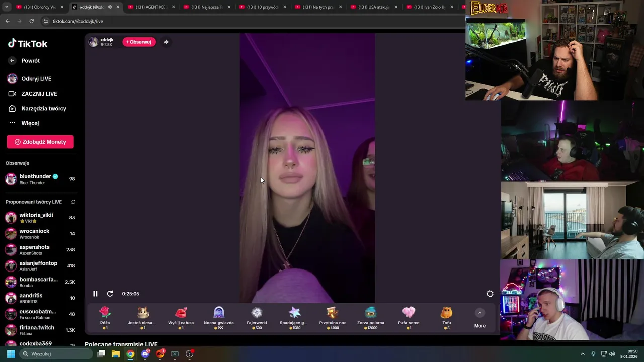Open the browser tab search dropdown
This screenshot has width=644, height=362.
[x=7, y=7]
